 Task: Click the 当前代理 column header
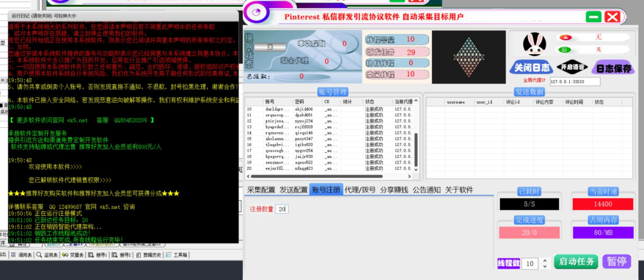[x=403, y=101]
